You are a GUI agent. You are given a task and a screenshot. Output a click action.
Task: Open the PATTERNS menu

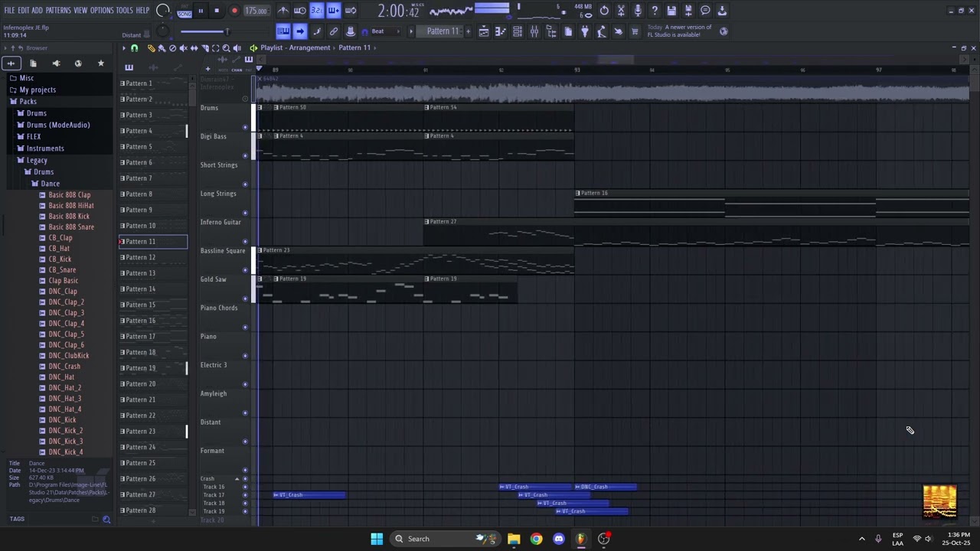click(58, 11)
